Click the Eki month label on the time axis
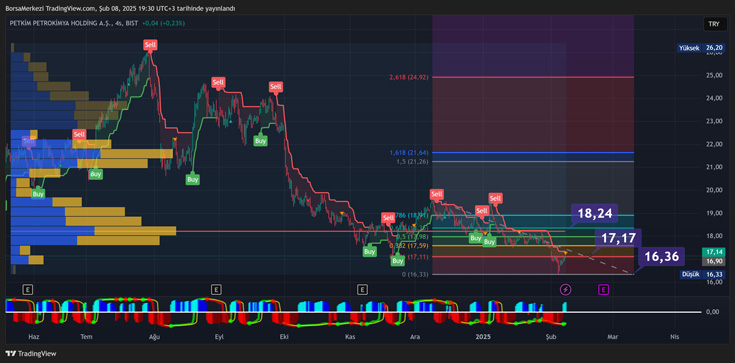 click(283, 337)
